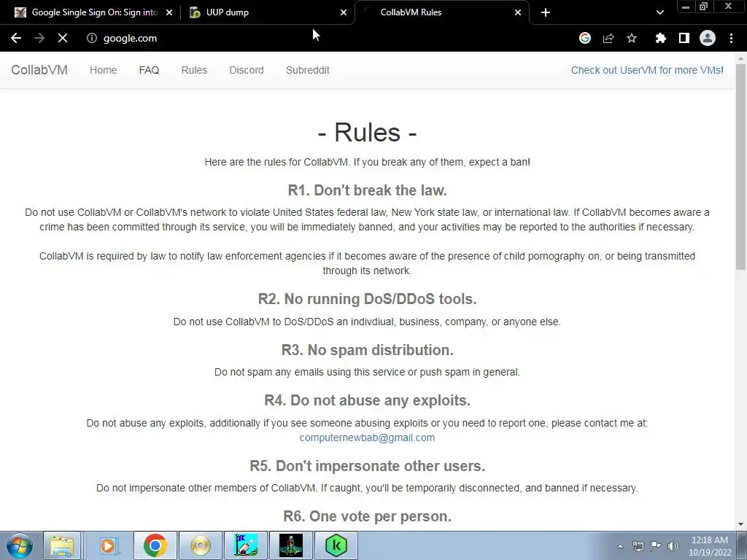Open the Extensions puzzle icon
The image size is (747, 560).
point(660,38)
